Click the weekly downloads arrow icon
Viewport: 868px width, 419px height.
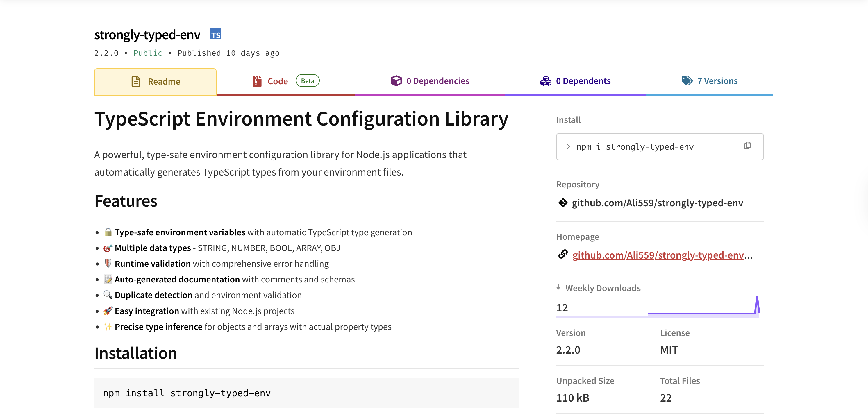tap(558, 288)
